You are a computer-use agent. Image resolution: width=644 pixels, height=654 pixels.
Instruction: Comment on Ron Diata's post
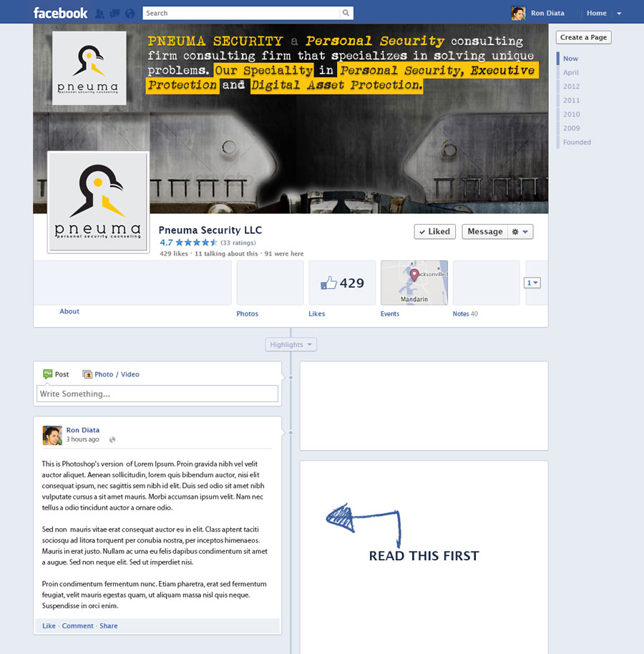(77, 625)
